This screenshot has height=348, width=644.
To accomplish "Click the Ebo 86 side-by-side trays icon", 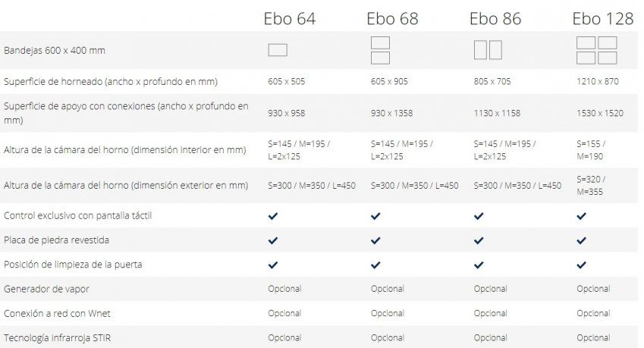I will click(x=488, y=50).
